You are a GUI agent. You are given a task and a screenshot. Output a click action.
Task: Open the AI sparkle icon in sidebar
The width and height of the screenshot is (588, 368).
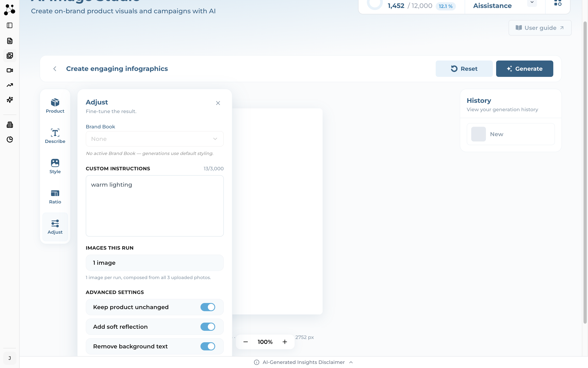pos(10,100)
